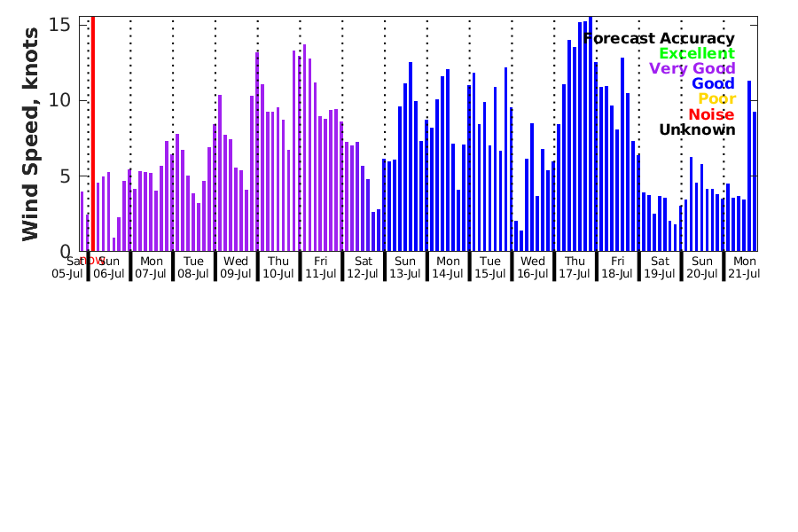Click the 'Wed 16-Jul' date label
The image size is (798, 532).
[532, 268]
